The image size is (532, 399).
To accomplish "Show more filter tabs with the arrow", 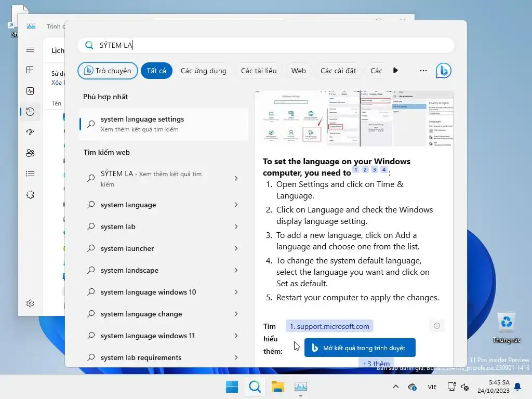I will pos(395,71).
